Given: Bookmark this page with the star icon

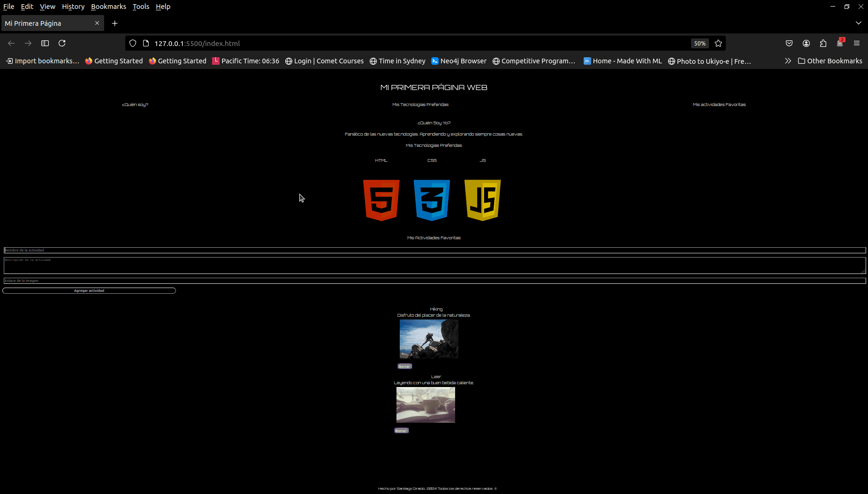Looking at the screenshot, I should pos(718,43).
